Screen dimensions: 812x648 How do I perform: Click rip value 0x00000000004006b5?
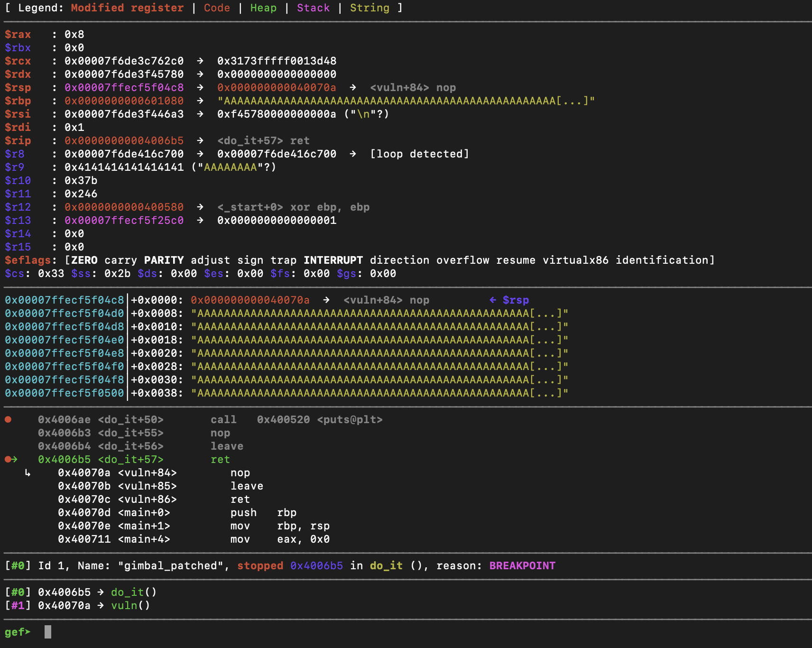(x=124, y=140)
